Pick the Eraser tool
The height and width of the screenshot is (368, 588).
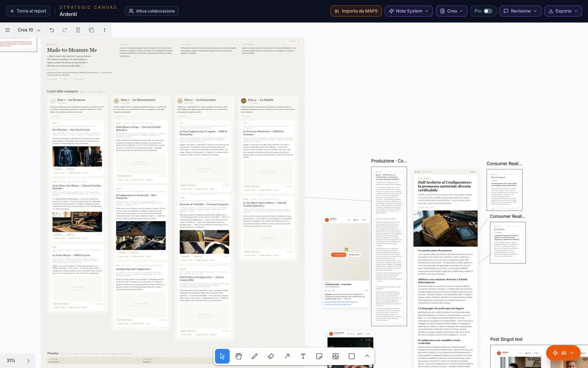[x=271, y=356]
